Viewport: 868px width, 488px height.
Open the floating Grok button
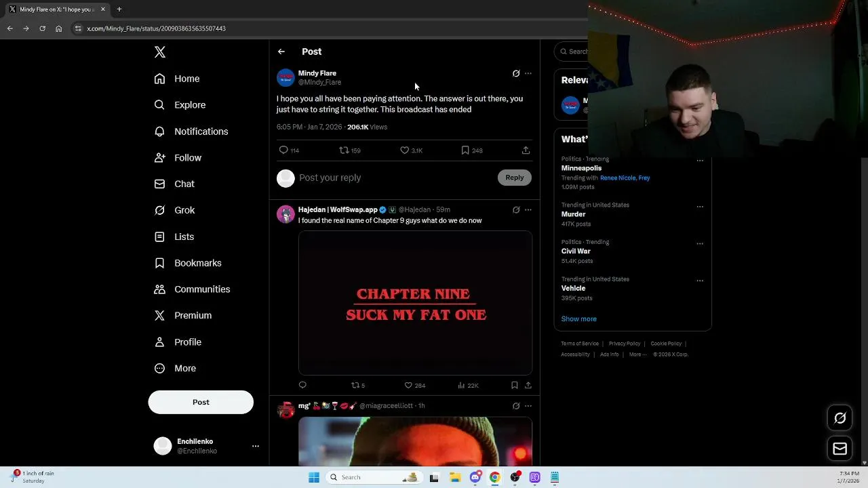point(840,418)
